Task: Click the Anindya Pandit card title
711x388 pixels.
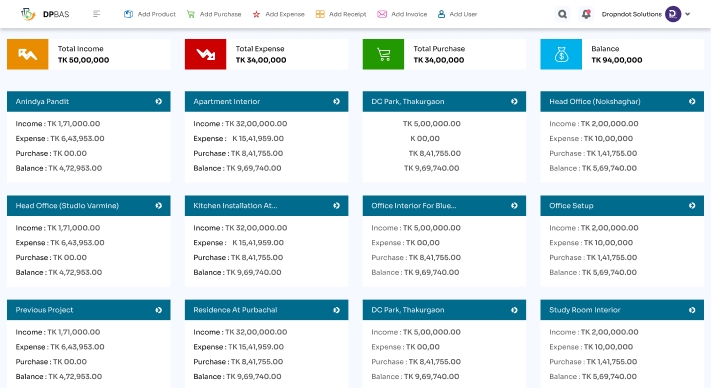Action: 42,102
